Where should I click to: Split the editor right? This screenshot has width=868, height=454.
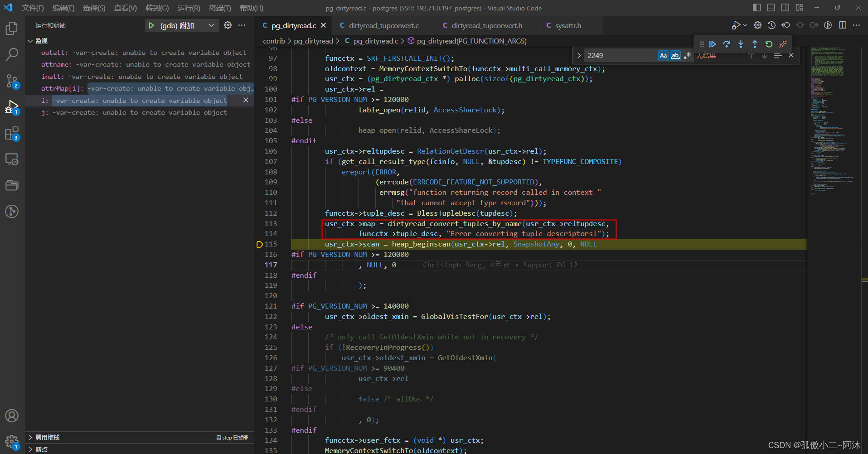pos(843,25)
